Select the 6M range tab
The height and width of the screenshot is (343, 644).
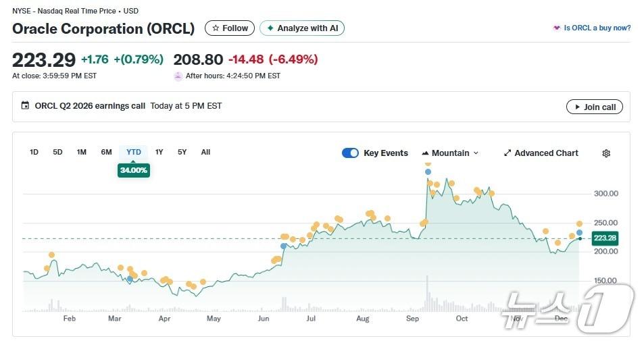(106, 152)
